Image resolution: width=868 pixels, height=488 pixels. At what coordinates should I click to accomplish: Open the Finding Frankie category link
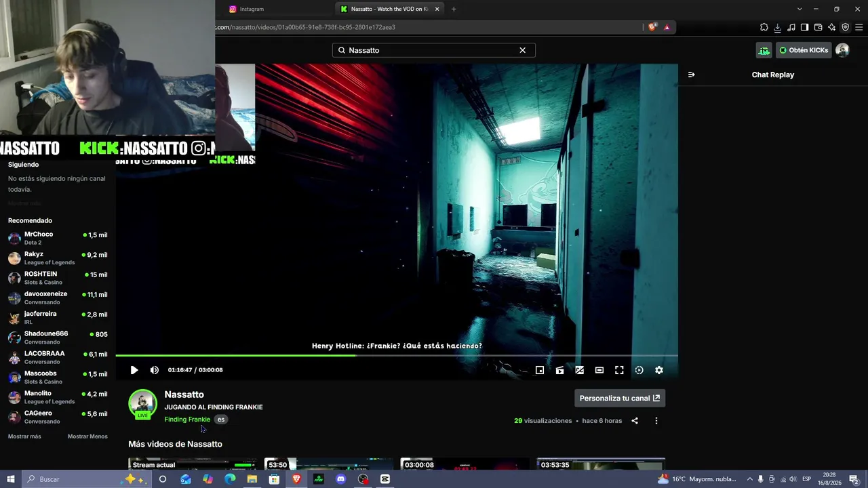(187, 420)
